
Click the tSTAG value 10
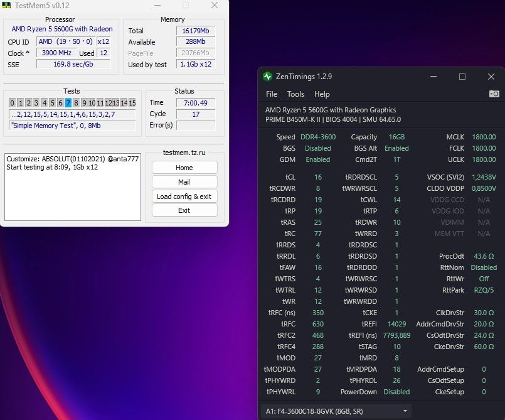[x=396, y=347]
